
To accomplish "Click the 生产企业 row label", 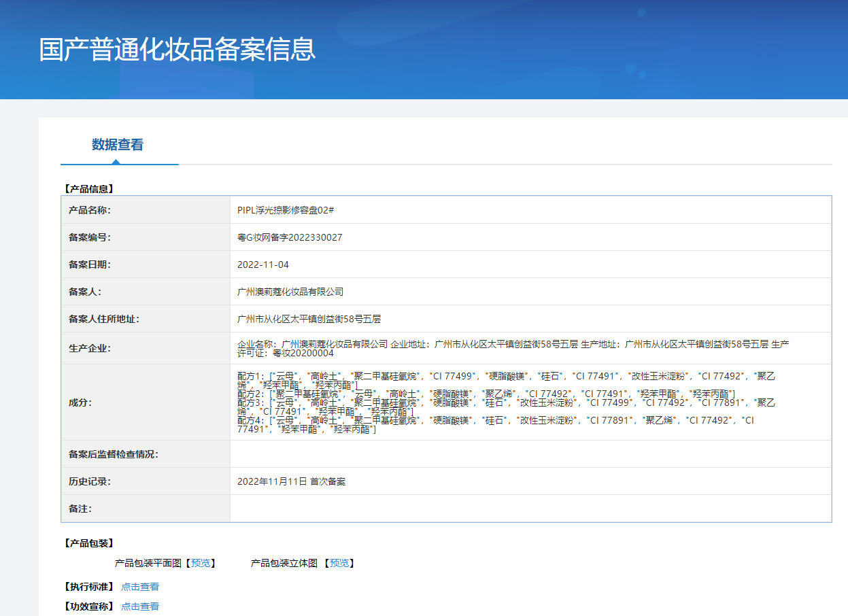I will click(x=90, y=349).
